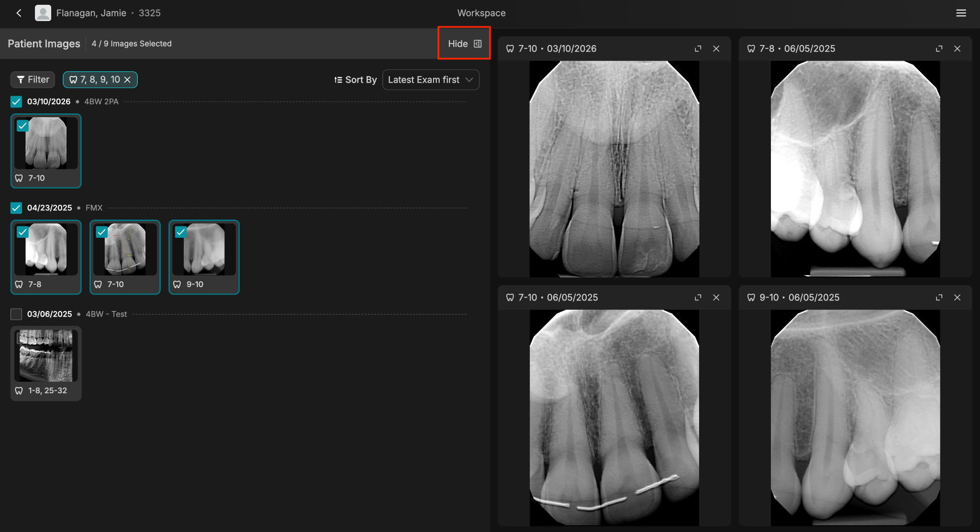
Task: Uncheck the 03/10/2026 exam checkbox
Action: pos(16,101)
